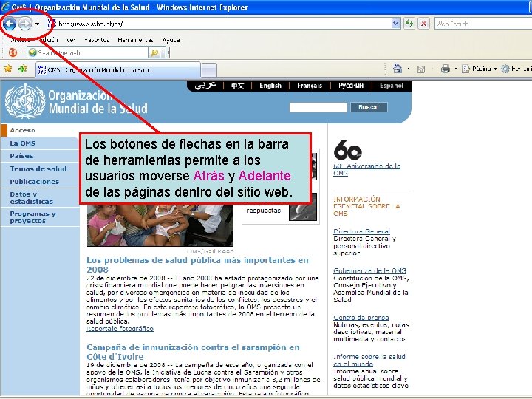Image resolution: width=532 pixels, height=399 pixels.
Task: Click the Home house icon
Action: (398, 69)
